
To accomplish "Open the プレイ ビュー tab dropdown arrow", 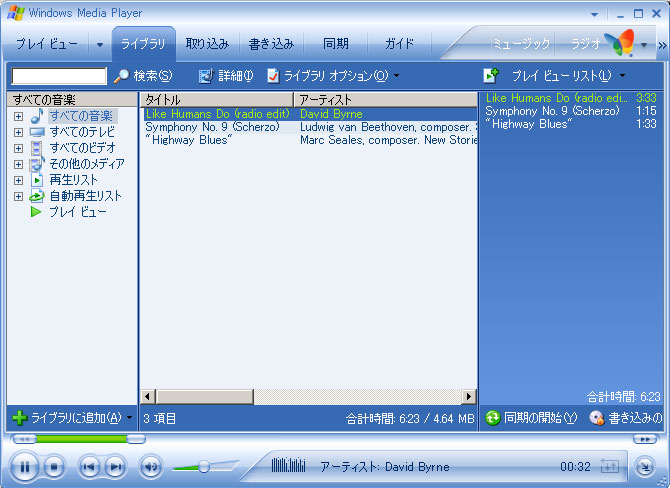I will click(x=100, y=44).
